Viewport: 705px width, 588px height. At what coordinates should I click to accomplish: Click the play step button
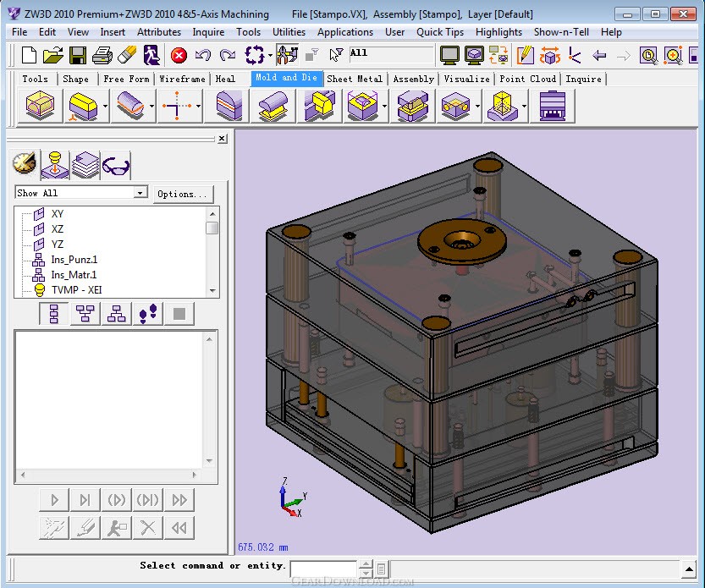[54, 499]
